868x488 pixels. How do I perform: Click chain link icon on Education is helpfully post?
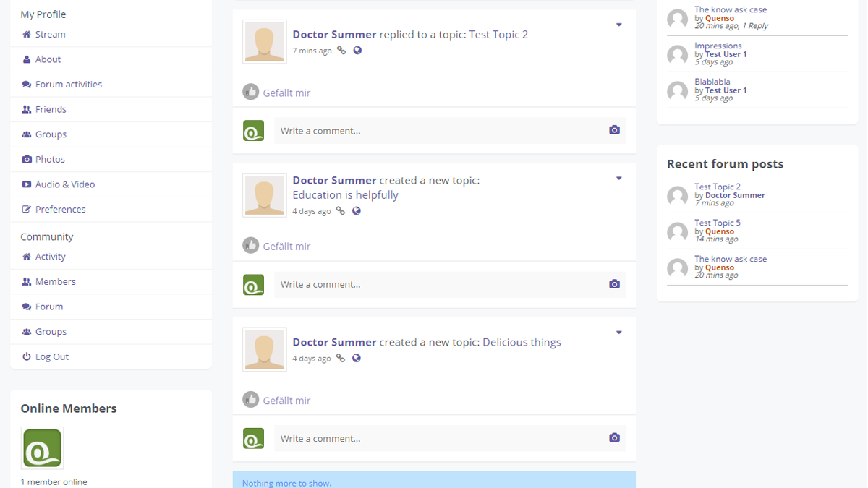click(341, 211)
